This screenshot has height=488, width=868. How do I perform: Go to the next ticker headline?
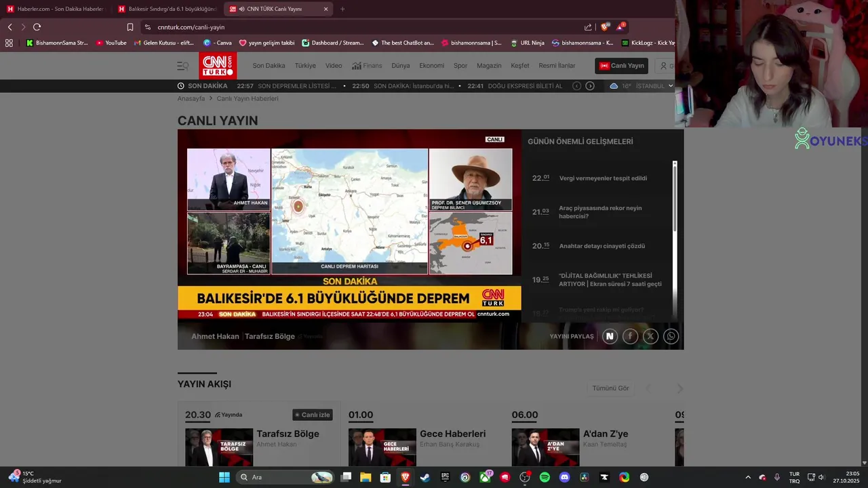pyautogui.click(x=590, y=86)
